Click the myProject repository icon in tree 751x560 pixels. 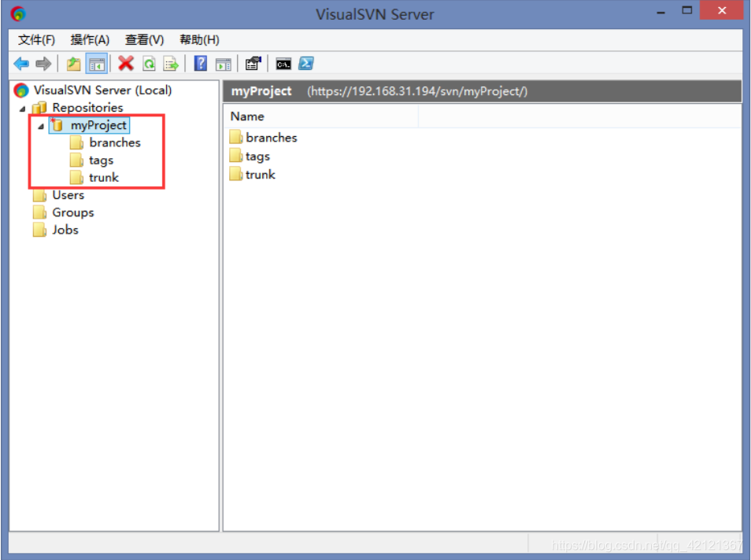pos(57,125)
